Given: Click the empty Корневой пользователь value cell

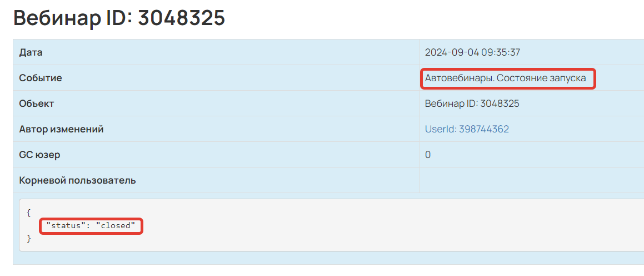Looking at the screenshot, I should pyautogui.click(x=531, y=181).
